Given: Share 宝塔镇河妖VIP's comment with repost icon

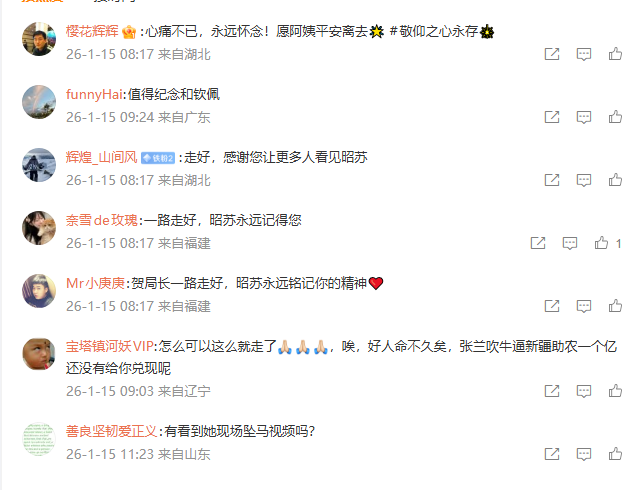Looking at the screenshot, I should tap(552, 391).
